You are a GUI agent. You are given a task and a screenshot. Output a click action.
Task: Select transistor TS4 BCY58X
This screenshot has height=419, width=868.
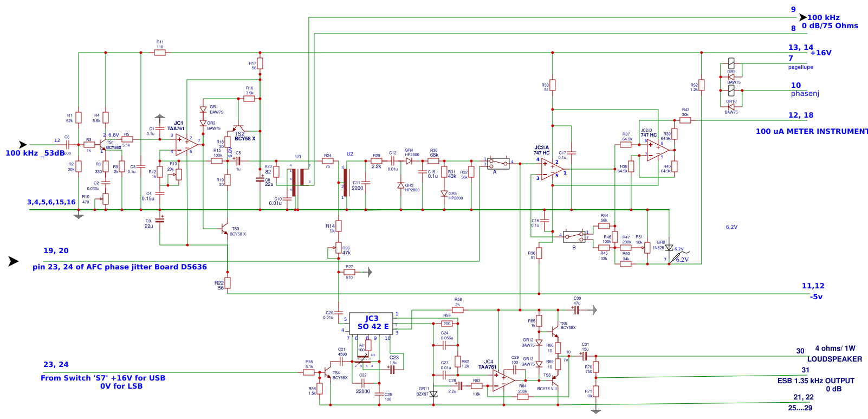coord(327,372)
